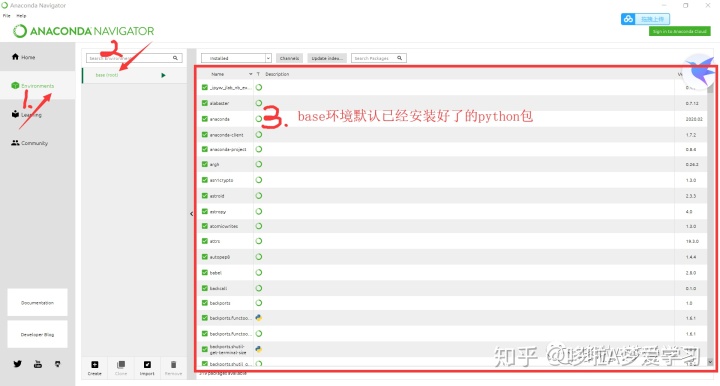Viewport: 720px width, 386px height.
Task: Click the type icon for babel package
Action: pos(259,272)
